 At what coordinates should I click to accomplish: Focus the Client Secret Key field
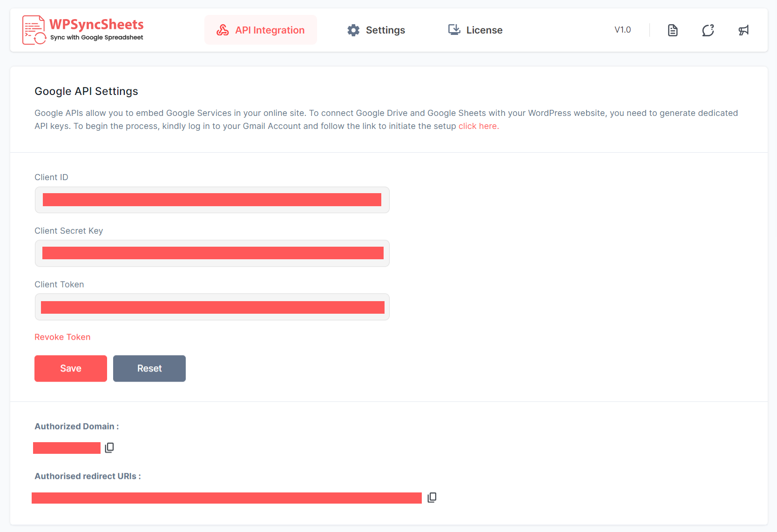tap(212, 253)
